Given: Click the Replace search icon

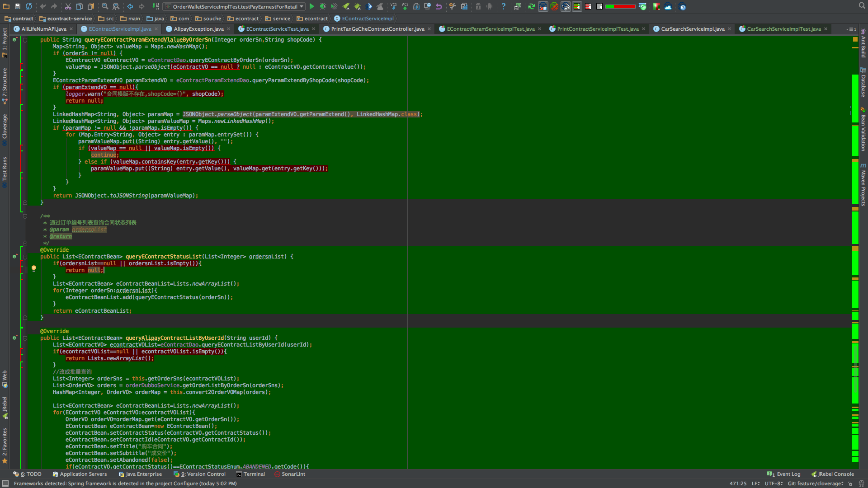Looking at the screenshot, I should tap(116, 6).
